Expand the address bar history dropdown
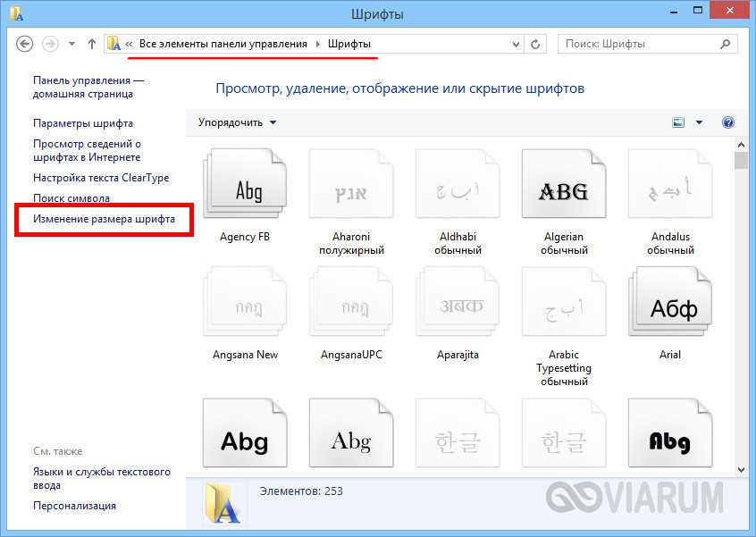Viewport: 756px width, 537px height. pyautogui.click(x=517, y=44)
